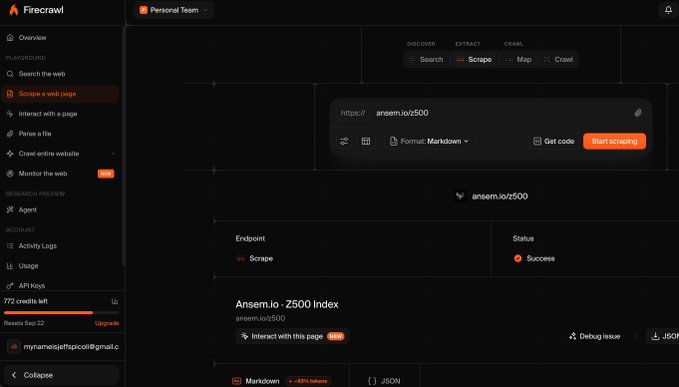The image size is (679, 387).
Task: Open Activity Logs
Action: pos(60,246)
